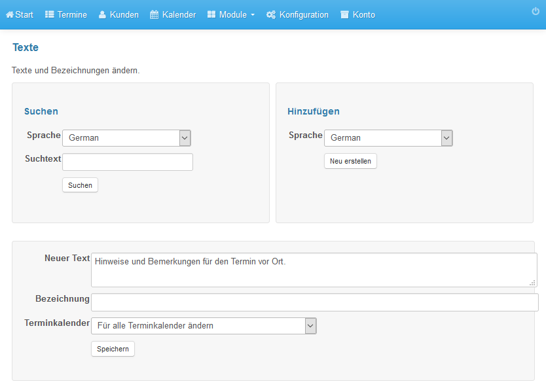Click the Neuer Text textarea resize handle
The image size is (546, 392).
pos(532,283)
